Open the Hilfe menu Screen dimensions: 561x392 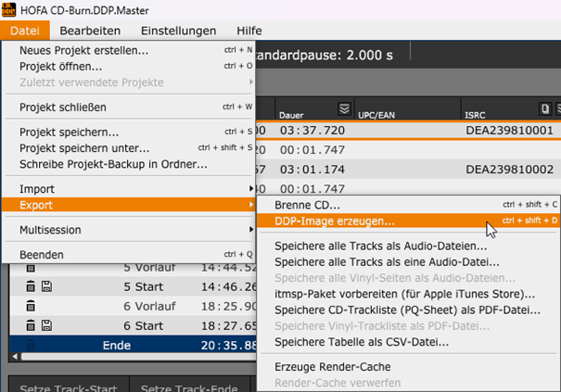click(249, 31)
